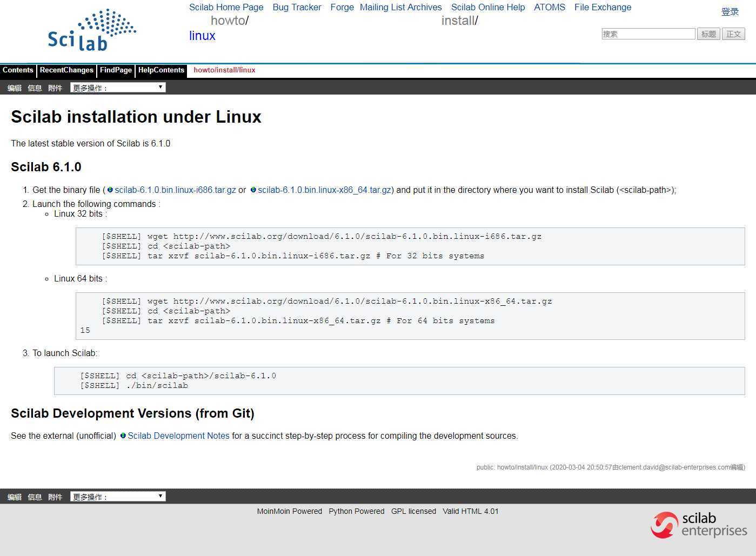Click the cd <scilab-path>/scilab-6.1.0 command line
This screenshot has width=756, height=556.
coord(178,376)
